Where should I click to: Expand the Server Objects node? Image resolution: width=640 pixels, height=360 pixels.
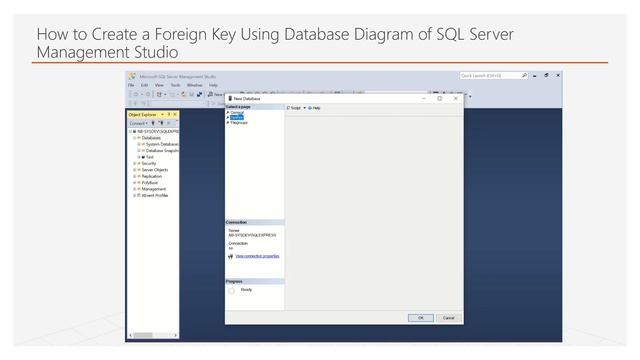(134, 170)
